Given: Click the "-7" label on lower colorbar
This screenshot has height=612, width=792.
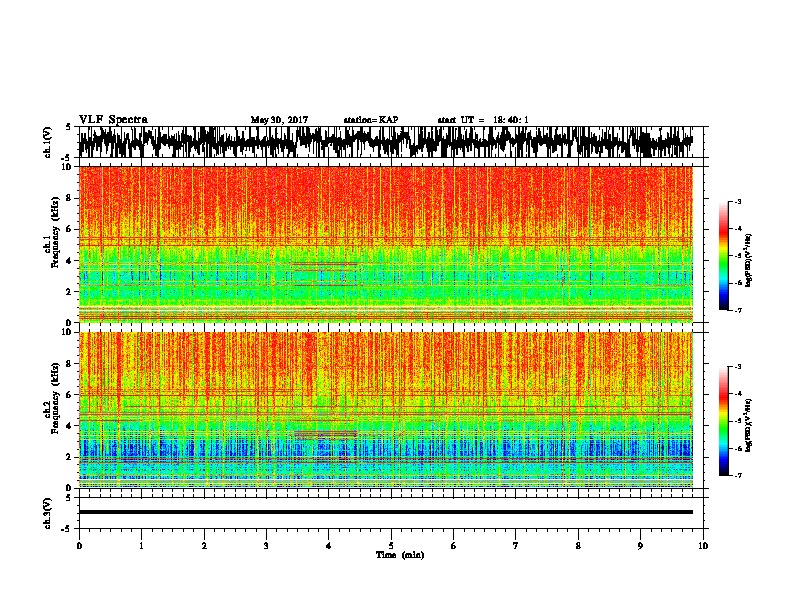Looking at the screenshot, I should [738, 476].
